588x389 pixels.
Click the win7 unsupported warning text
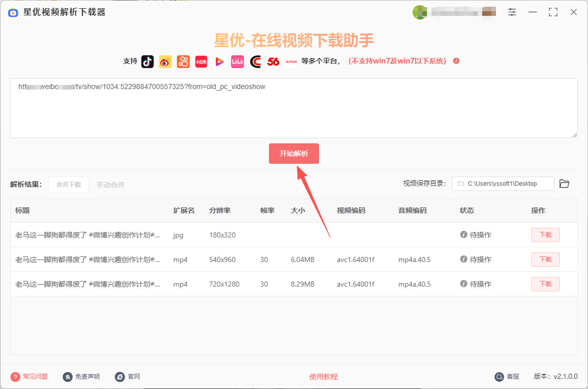pos(397,61)
